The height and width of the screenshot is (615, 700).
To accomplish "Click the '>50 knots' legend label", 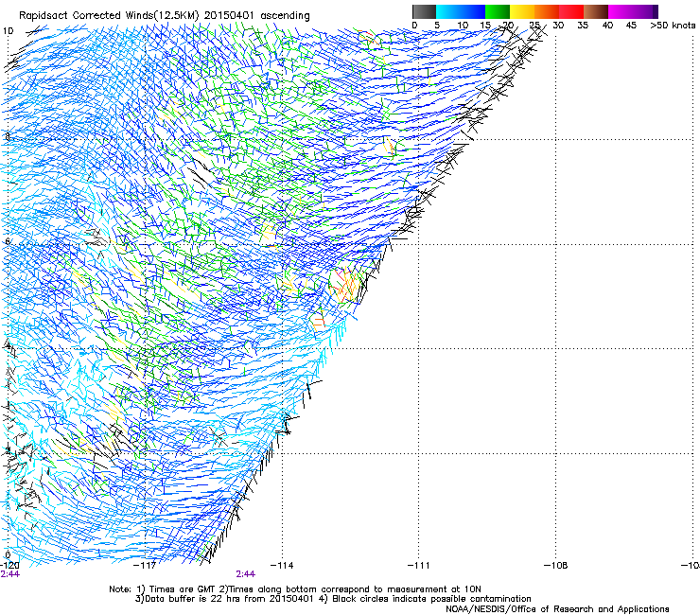I will (x=673, y=26).
